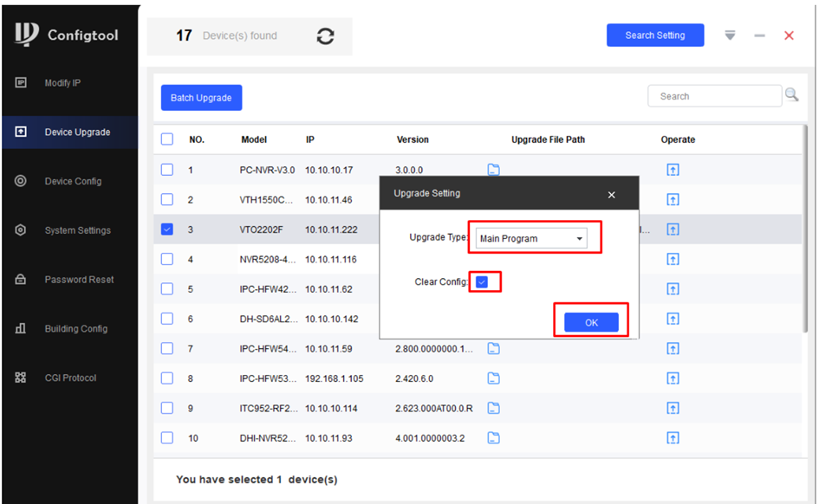Screen dimensions: 819x504
Task: Click the refresh devices icon
Action: pos(325,36)
